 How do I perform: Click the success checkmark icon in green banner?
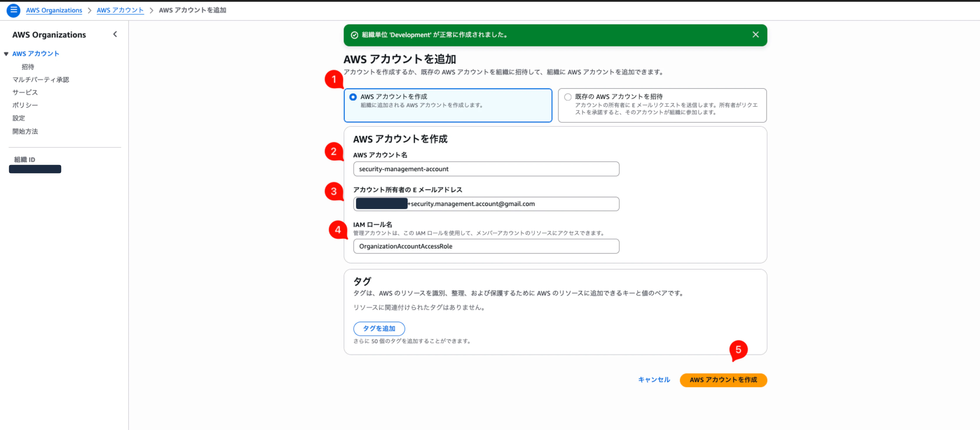(355, 35)
